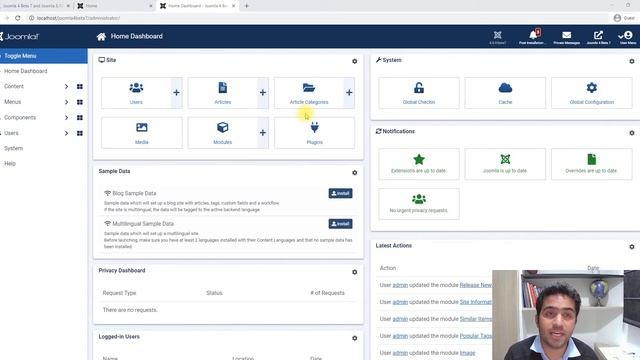Expand the Content menu chevron
640x360 pixels.
point(66,87)
